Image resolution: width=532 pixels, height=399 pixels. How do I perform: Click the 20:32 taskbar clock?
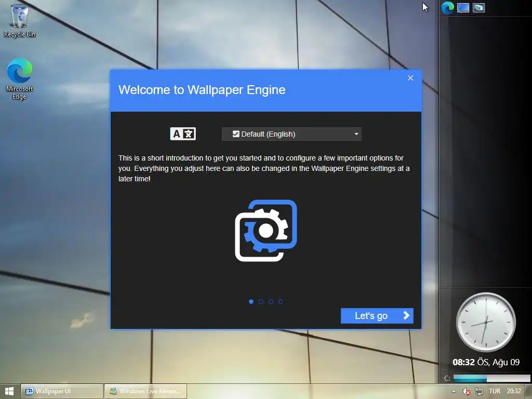point(514,391)
